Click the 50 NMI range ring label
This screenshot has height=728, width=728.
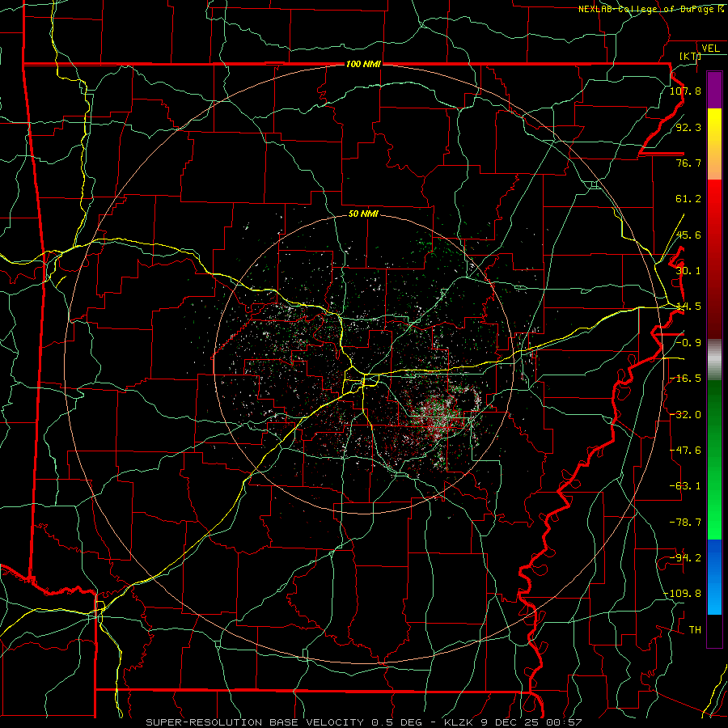point(363,214)
